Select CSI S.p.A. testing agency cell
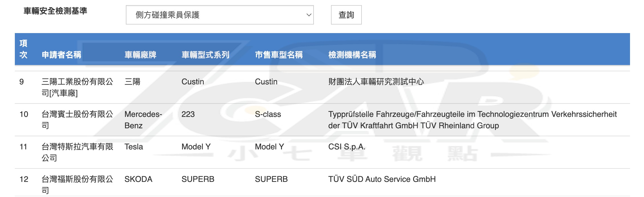This screenshot has width=644, height=197. coord(346,147)
